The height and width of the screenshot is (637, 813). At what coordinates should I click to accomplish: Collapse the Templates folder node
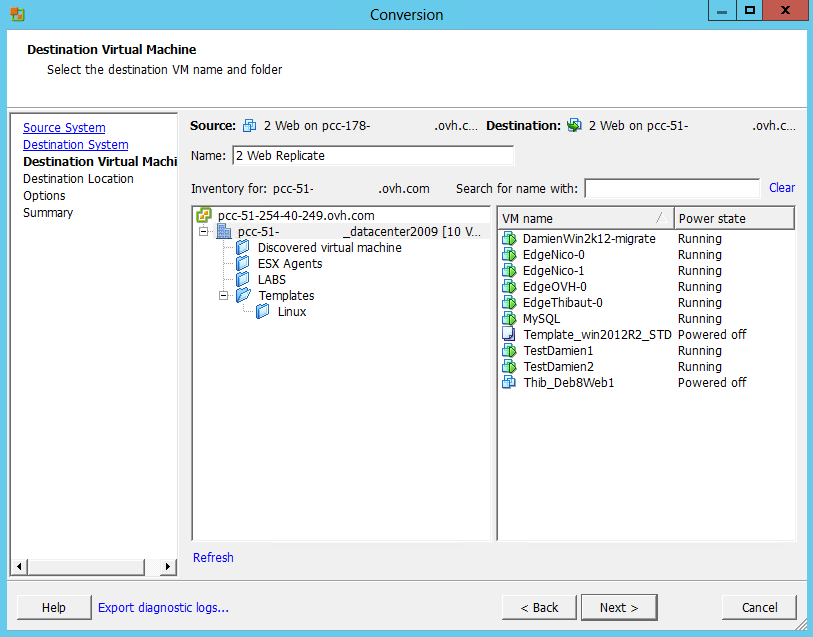pyautogui.click(x=224, y=295)
